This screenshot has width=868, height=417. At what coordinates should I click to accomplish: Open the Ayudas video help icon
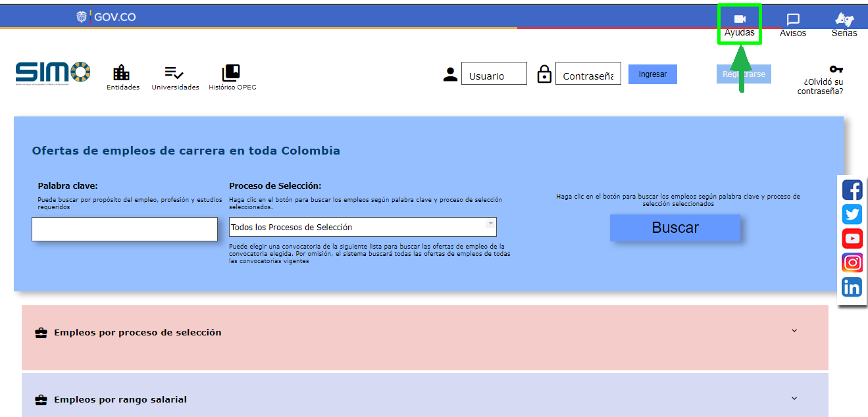[739, 20]
